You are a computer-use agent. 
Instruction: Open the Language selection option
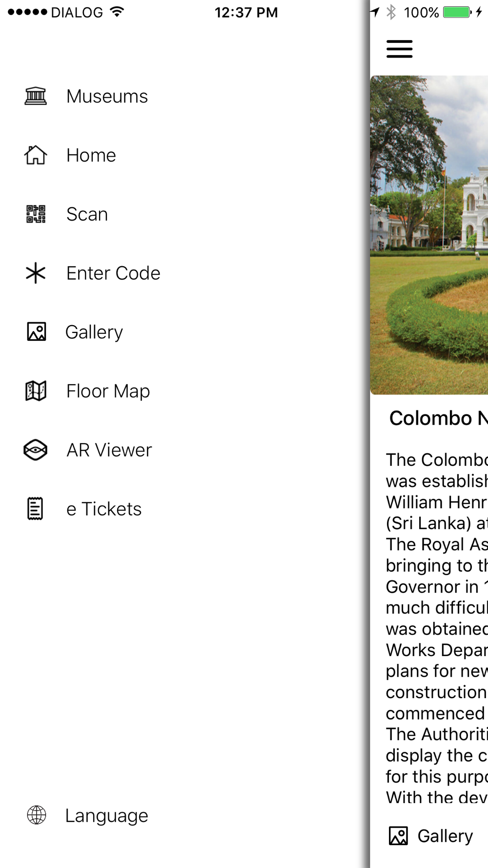(106, 815)
